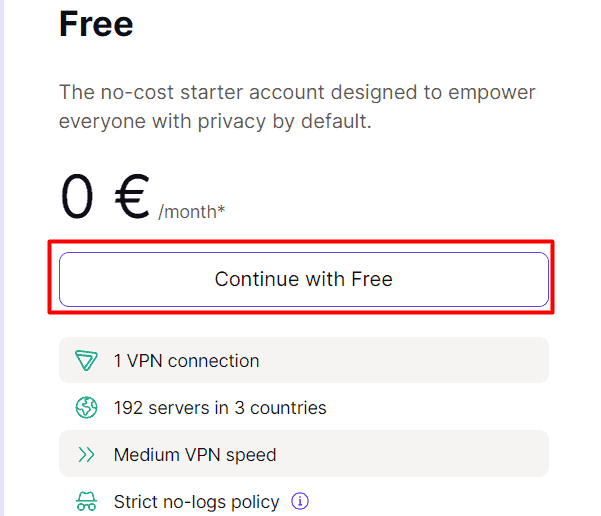Click the globe servers icon
Image resolution: width=601 pixels, height=516 pixels.
pos(86,408)
